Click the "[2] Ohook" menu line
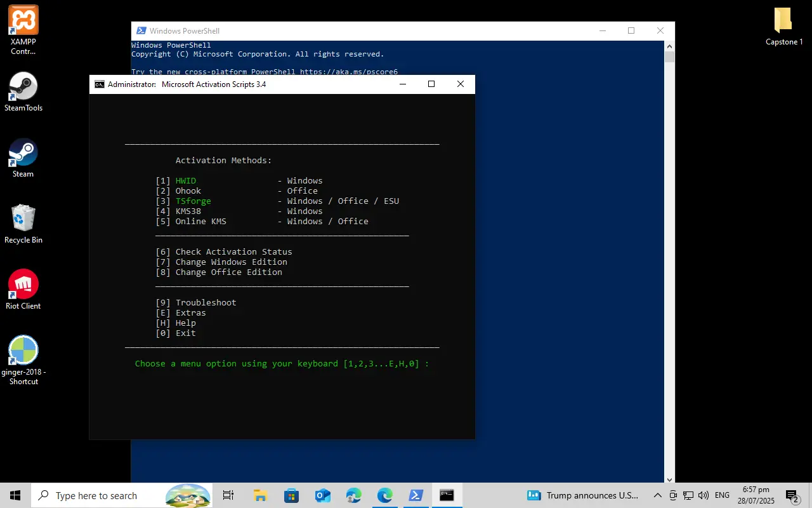 coord(237,191)
